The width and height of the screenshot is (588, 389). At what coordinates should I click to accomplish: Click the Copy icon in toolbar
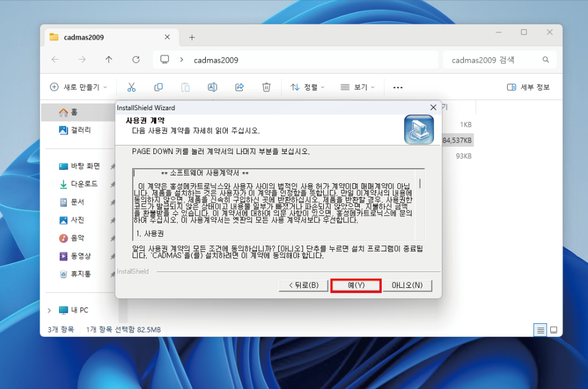point(158,87)
